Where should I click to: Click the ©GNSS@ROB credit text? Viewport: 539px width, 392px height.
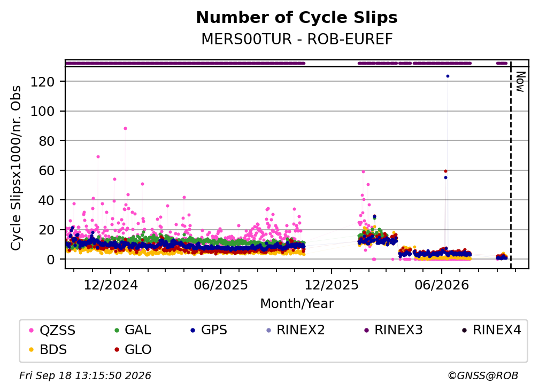tap(483, 375)
